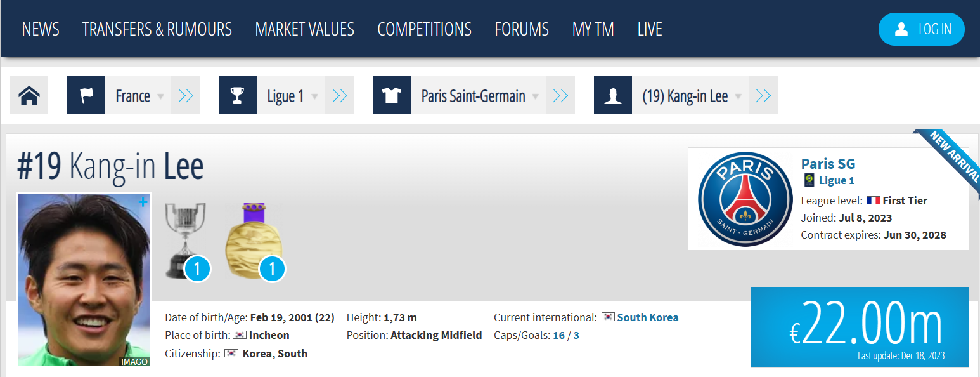Viewport: 980px width, 377px height.
Task: Click the player silhouette icon in breadcrumb
Action: coord(613,96)
